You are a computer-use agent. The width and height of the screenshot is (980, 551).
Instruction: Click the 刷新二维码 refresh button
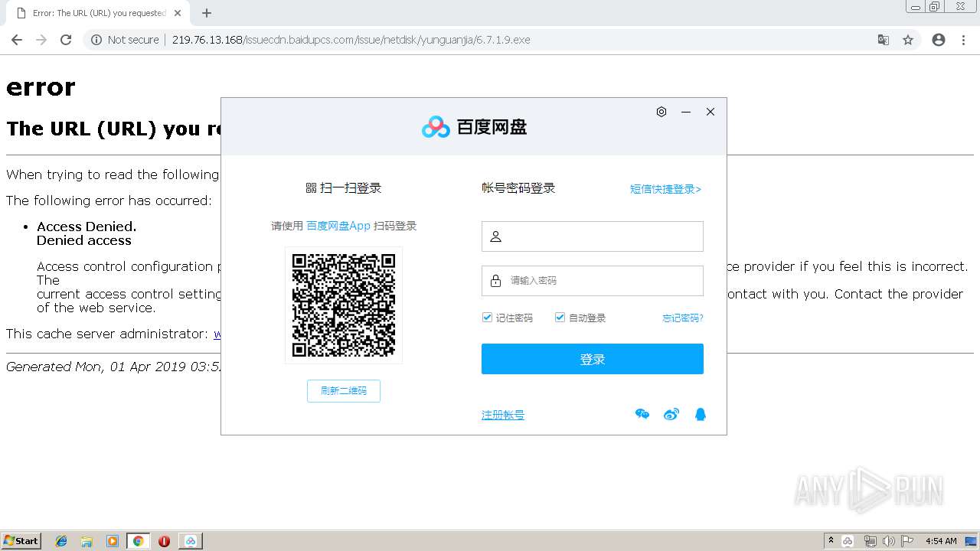344,391
